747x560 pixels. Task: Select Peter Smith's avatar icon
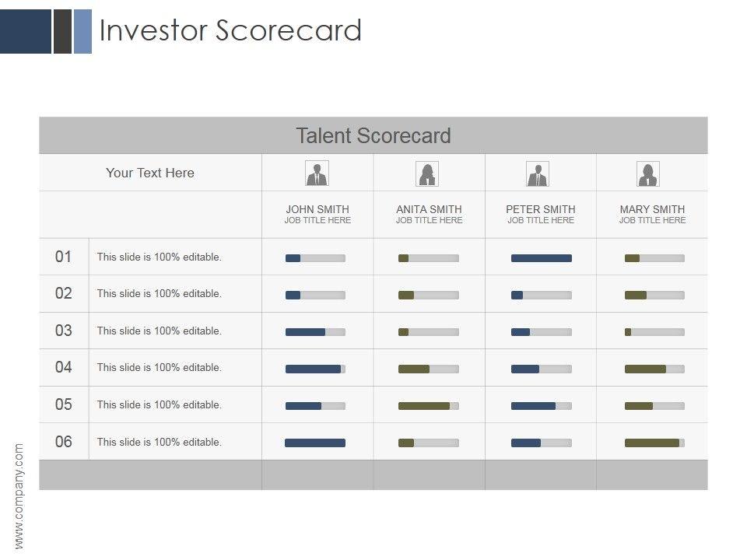coord(538,173)
